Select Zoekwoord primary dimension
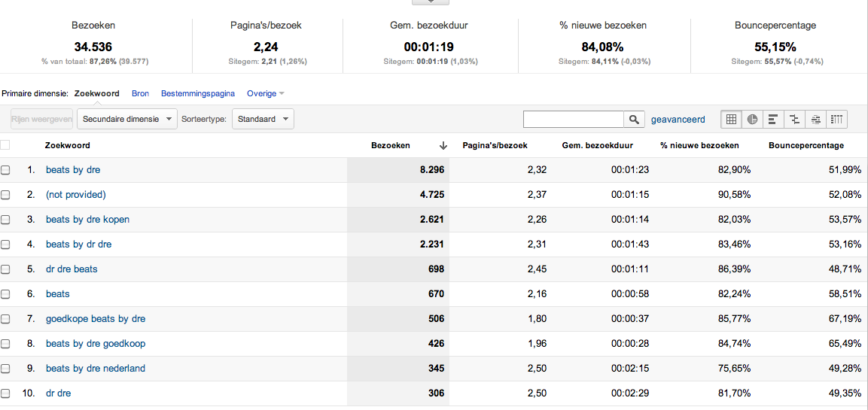Image resolution: width=868 pixels, height=410 pixels. (97, 93)
